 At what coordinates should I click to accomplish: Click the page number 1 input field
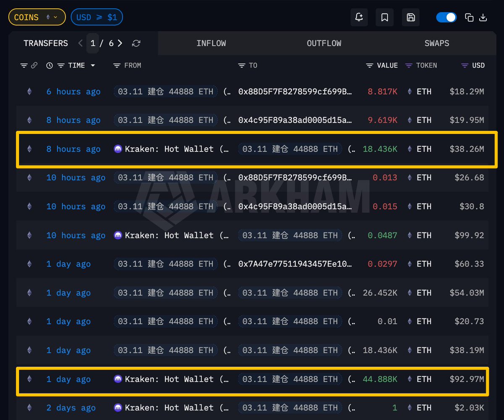click(x=93, y=43)
